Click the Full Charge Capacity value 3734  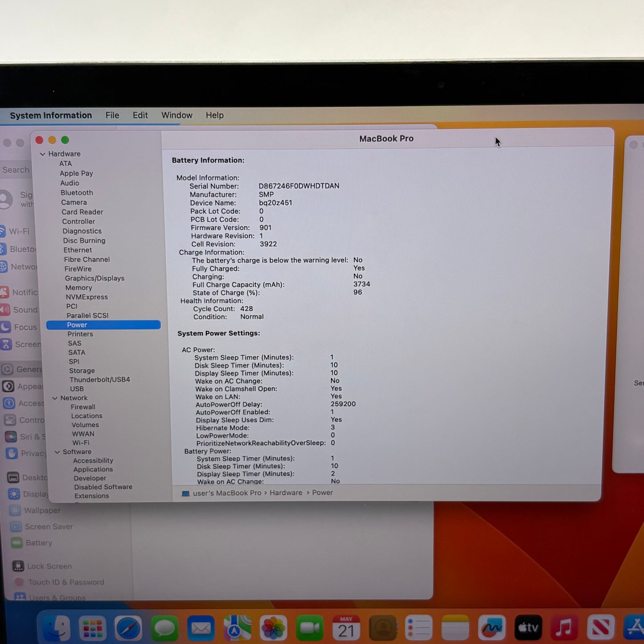[x=361, y=284]
